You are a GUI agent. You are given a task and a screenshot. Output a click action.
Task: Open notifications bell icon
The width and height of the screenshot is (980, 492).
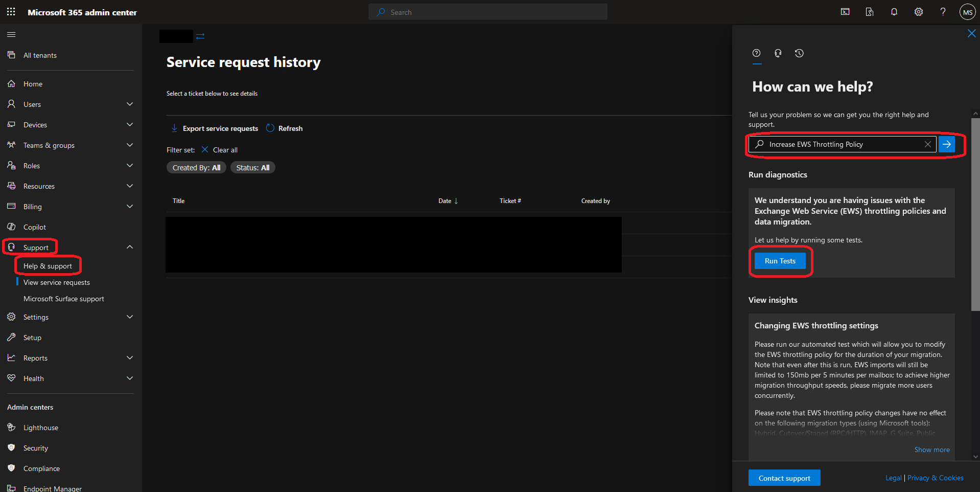click(x=894, y=12)
